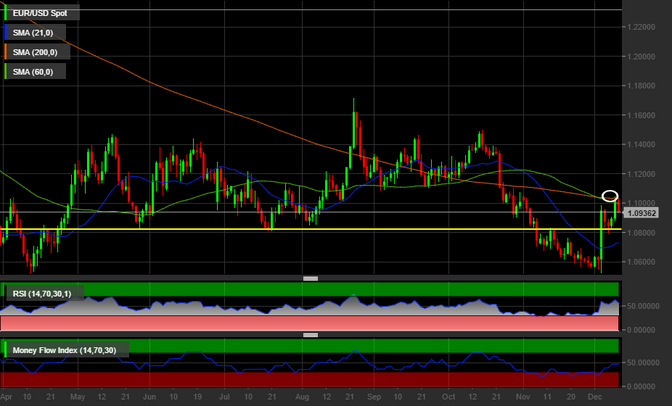Click the white circle annotation on the chart
Screen dimensions: 672x406
pyautogui.click(x=610, y=195)
